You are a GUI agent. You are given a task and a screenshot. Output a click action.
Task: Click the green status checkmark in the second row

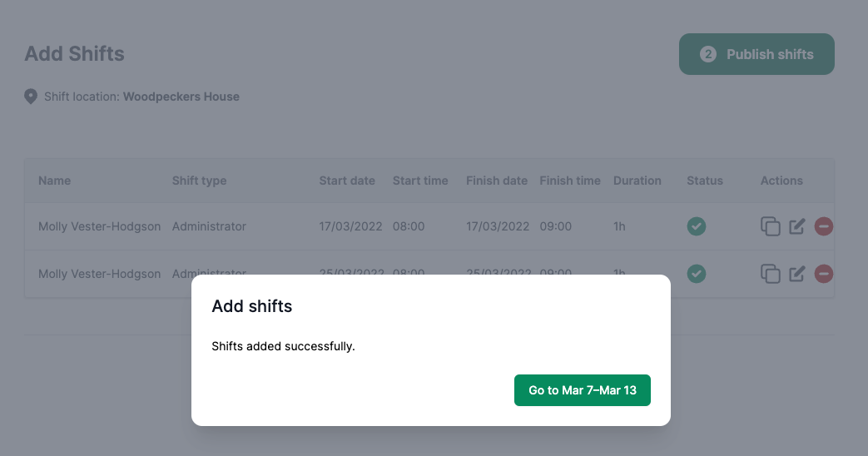point(697,274)
